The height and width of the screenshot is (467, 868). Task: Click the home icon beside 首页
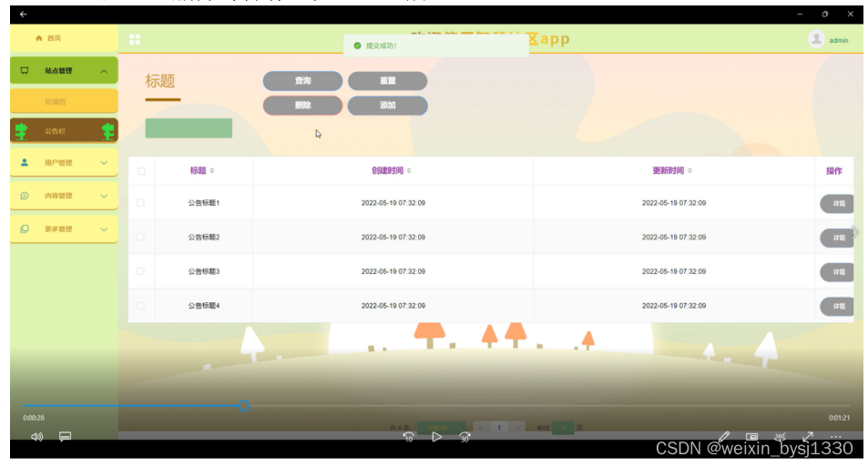pos(39,38)
